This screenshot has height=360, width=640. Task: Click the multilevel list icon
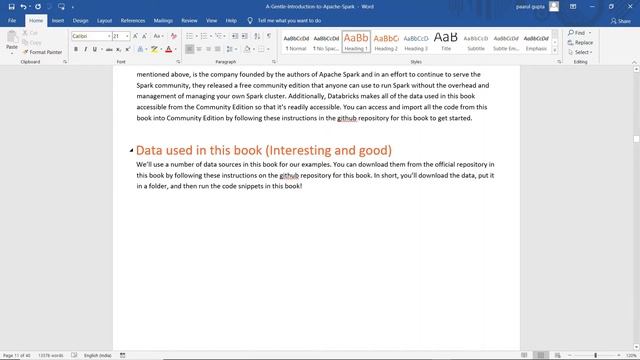[219, 36]
